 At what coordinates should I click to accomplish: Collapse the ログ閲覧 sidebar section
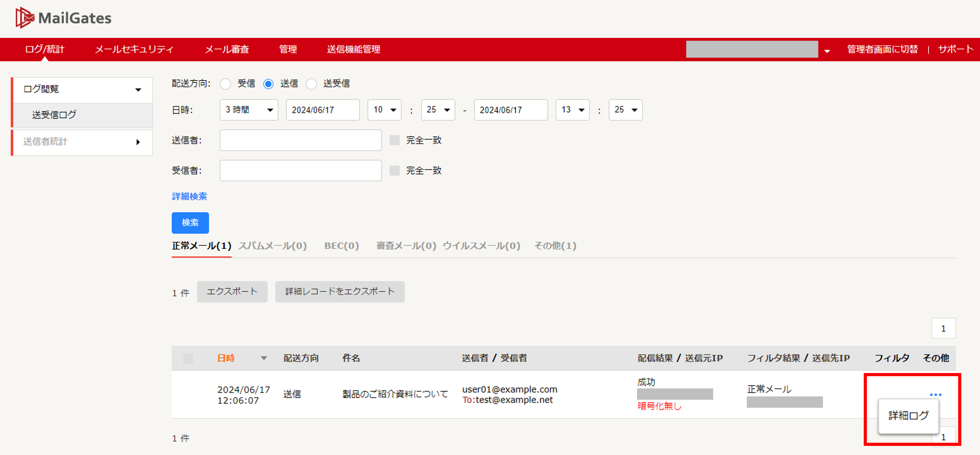click(x=83, y=90)
